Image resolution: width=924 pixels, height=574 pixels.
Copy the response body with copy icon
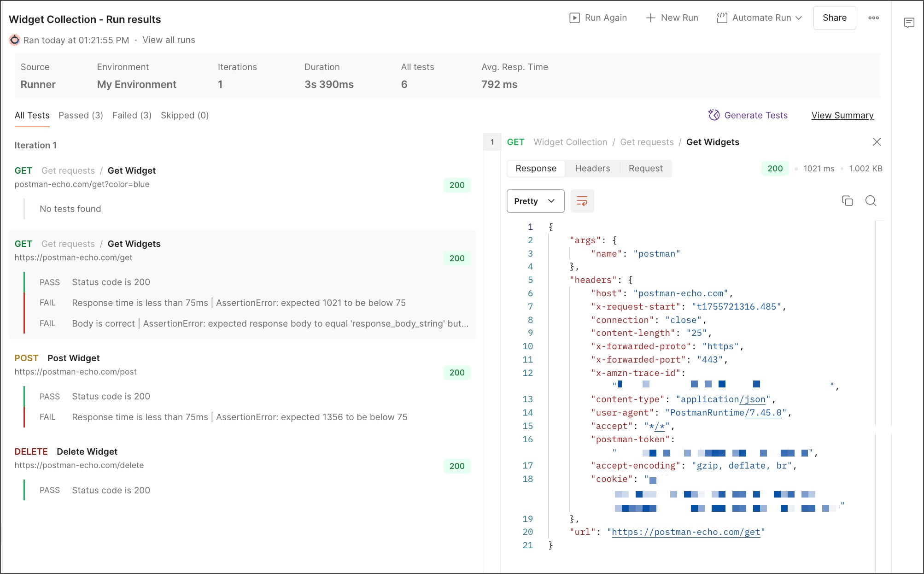(x=847, y=201)
